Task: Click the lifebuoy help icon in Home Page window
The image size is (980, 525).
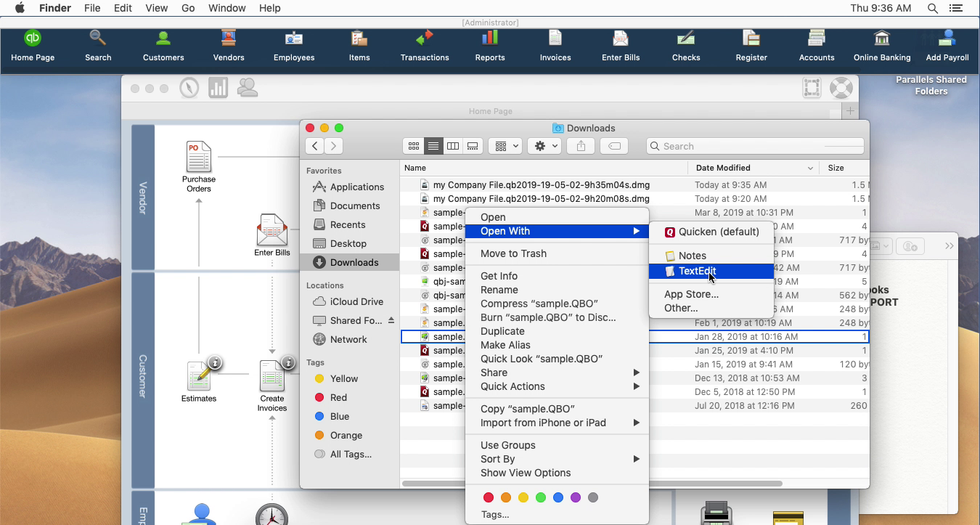Action: tap(841, 88)
